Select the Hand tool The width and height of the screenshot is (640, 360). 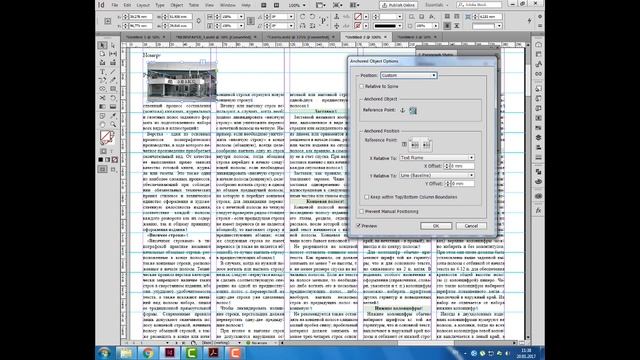point(102,124)
